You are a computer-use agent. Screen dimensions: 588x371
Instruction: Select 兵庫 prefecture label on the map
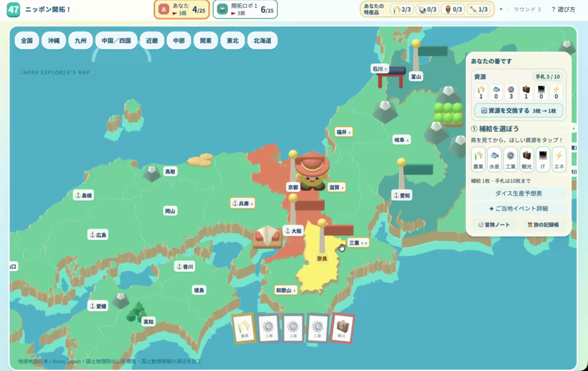tap(243, 203)
